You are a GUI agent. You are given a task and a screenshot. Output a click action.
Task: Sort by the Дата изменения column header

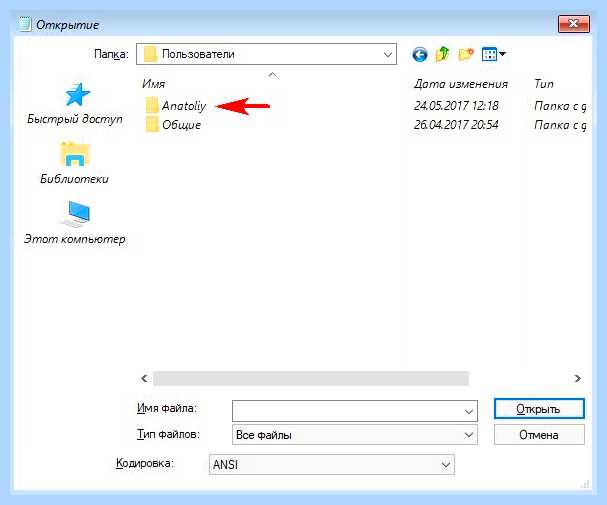coord(461,84)
